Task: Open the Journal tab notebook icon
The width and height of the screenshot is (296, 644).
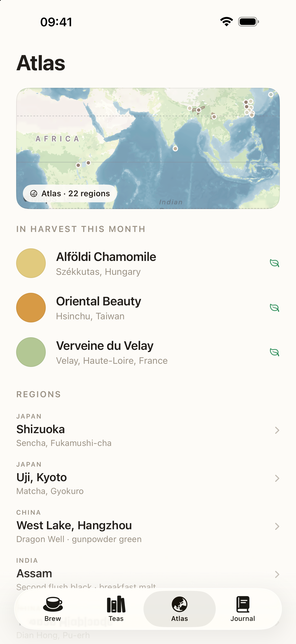Action: (x=243, y=604)
